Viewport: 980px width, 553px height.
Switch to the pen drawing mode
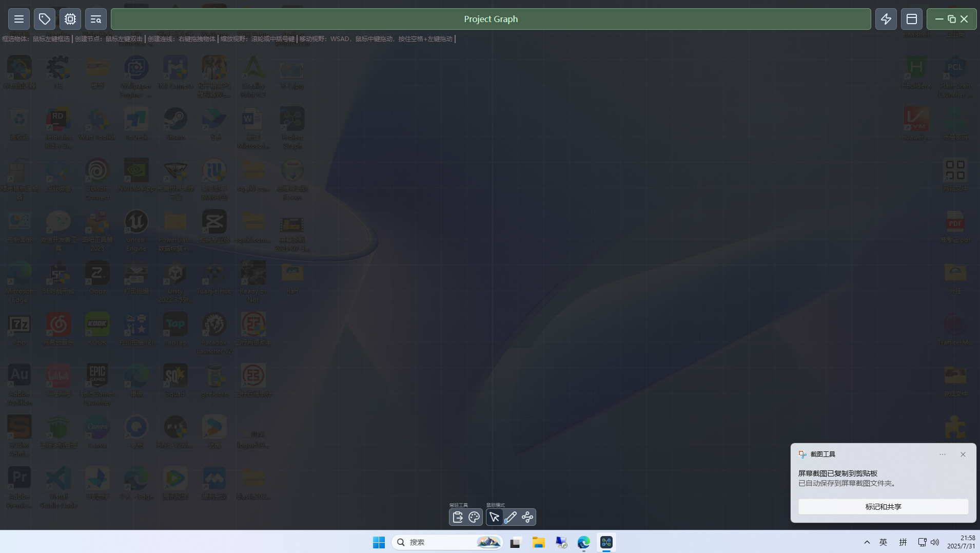pyautogui.click(x=511, y=517)
